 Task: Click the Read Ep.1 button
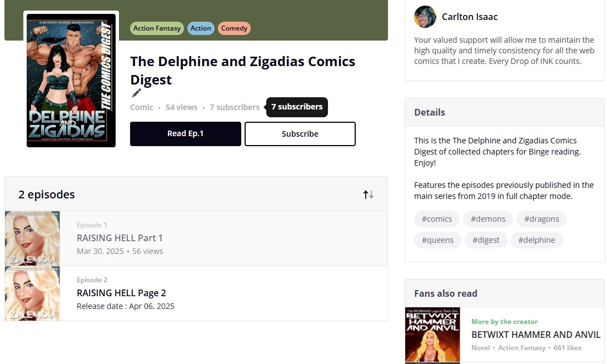tap(186, 134)
